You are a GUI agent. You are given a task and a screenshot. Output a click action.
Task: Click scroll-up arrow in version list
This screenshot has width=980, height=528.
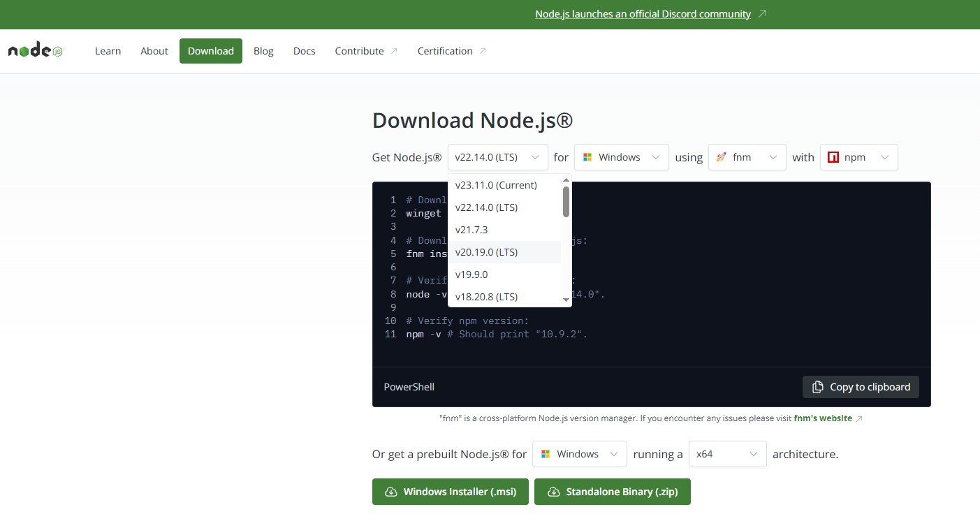click(x=566, y=179)
